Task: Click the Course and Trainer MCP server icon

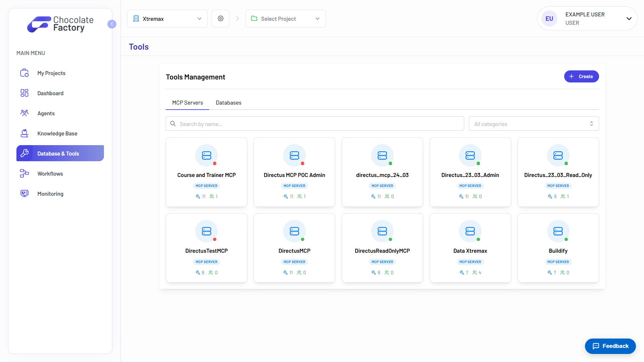Action: click(x=207, y=156)
